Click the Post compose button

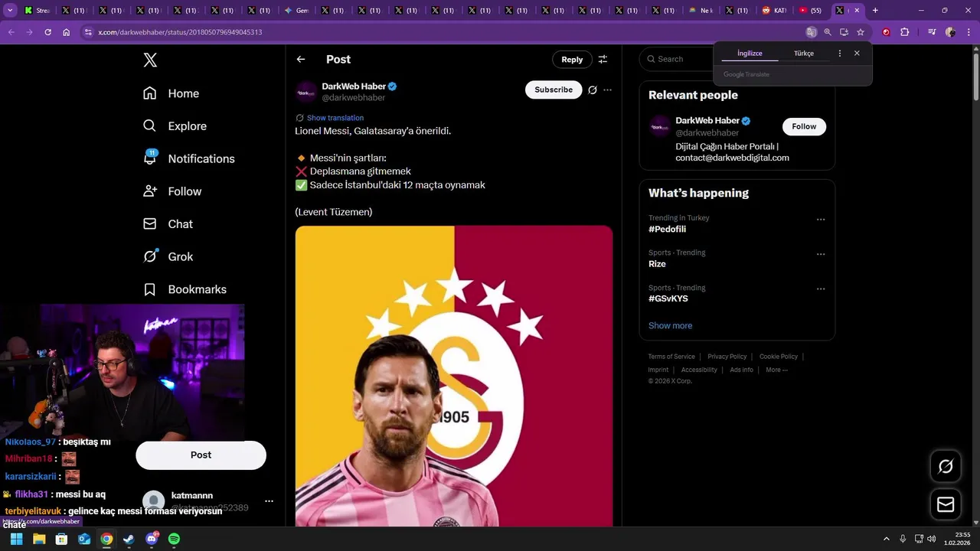201,455
